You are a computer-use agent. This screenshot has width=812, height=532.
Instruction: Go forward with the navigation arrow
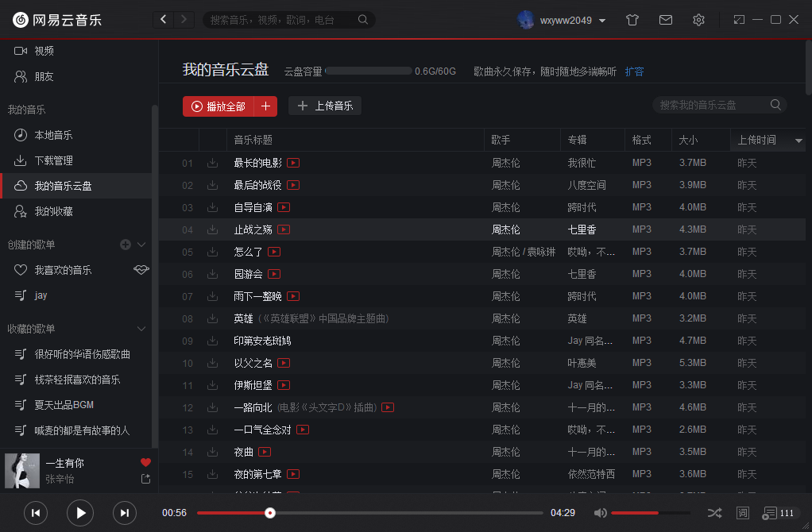184,20
